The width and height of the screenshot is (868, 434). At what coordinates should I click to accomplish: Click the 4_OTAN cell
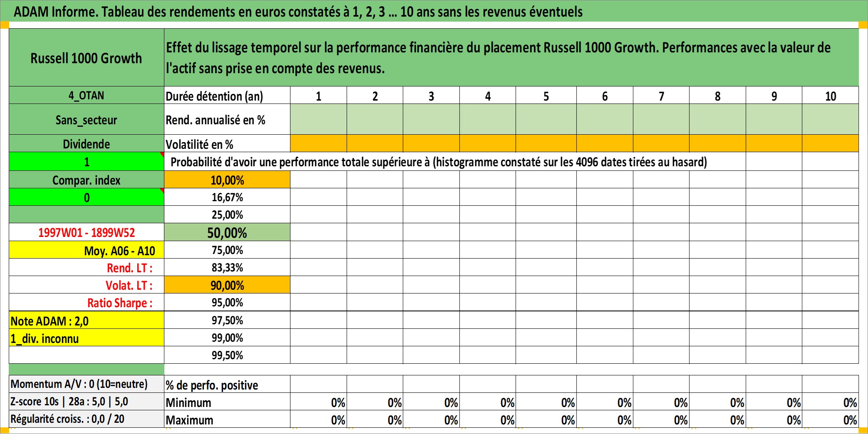(x=87, y=95)
